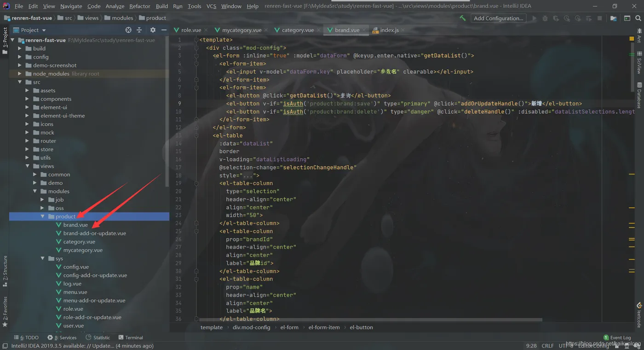The height and width of the screenshot is (350, 644).
Task: Click the Add Configuration... button
Action: [498, 18]
